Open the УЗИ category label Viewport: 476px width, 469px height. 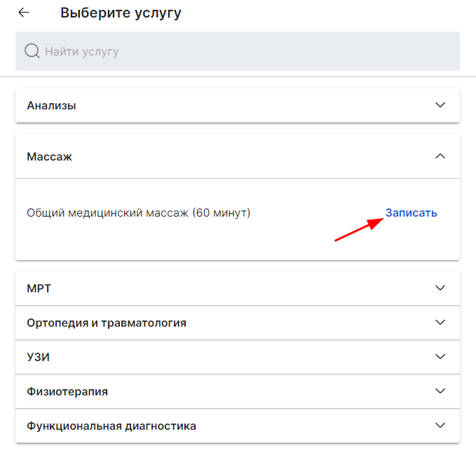[x=38, y=357]
